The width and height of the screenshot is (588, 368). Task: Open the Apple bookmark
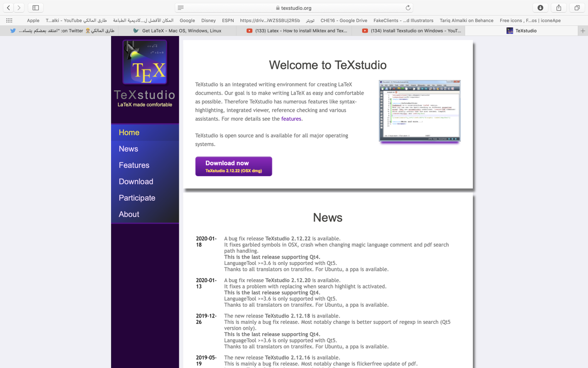point(33,21)
